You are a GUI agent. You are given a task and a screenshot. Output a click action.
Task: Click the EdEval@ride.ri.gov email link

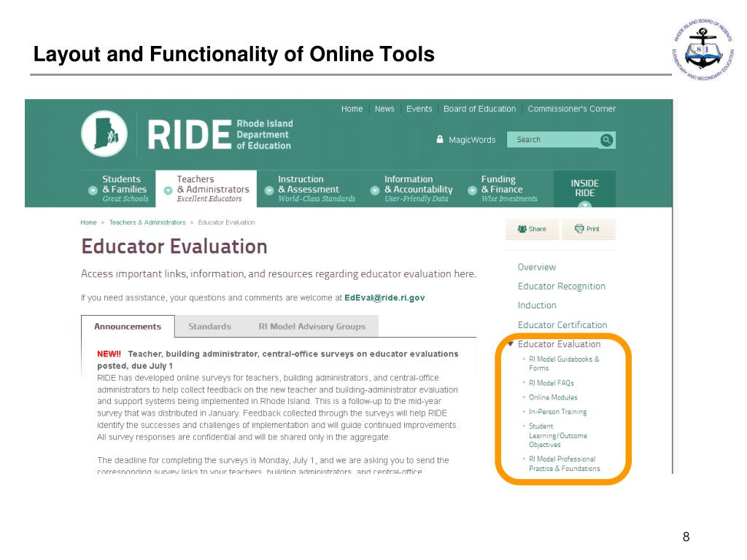pyautogui.click(x=384, y=297)
